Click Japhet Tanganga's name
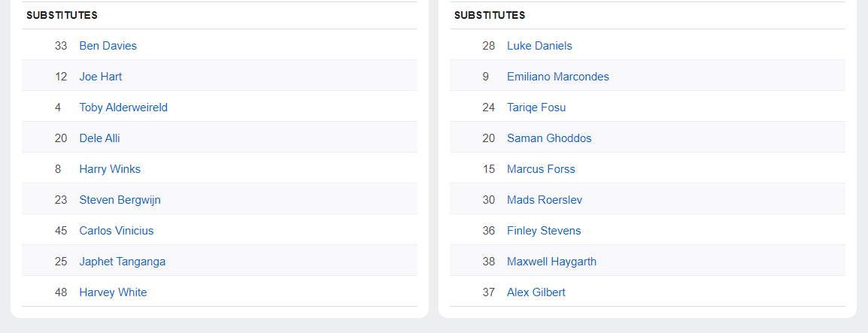 tap(122, 262)
